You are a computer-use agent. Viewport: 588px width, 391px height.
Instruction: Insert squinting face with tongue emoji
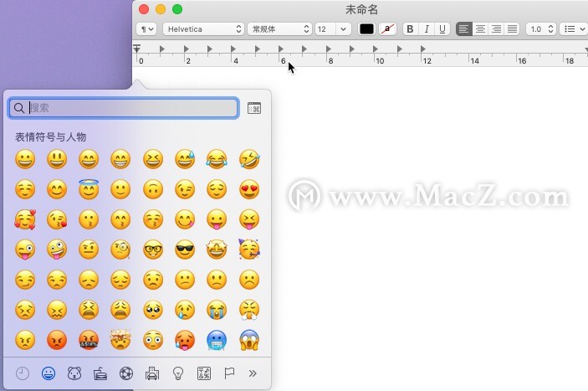[249, 219]
